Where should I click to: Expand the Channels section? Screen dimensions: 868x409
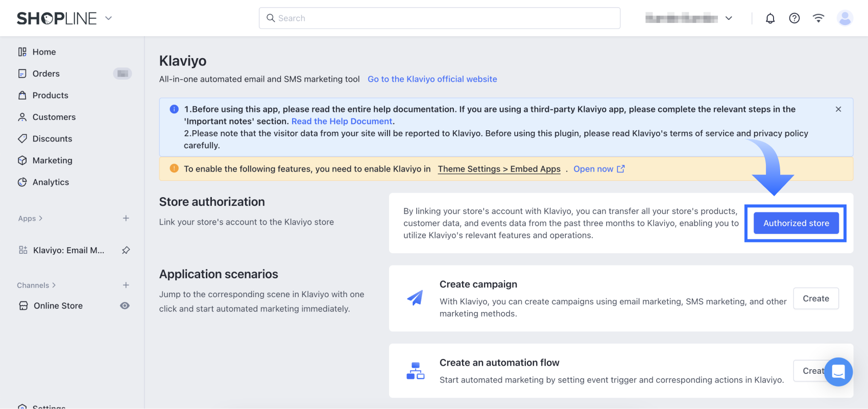pos(36,285)
